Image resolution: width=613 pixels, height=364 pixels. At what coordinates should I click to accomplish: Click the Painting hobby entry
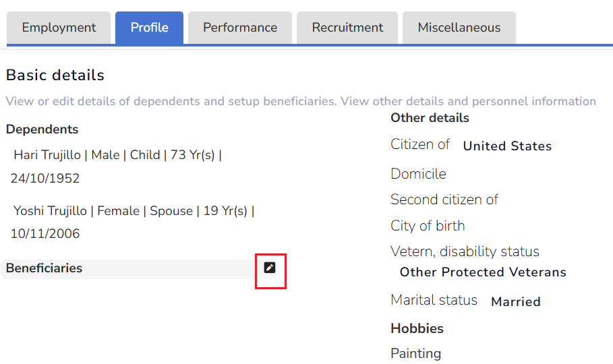(x=415, y=353)
